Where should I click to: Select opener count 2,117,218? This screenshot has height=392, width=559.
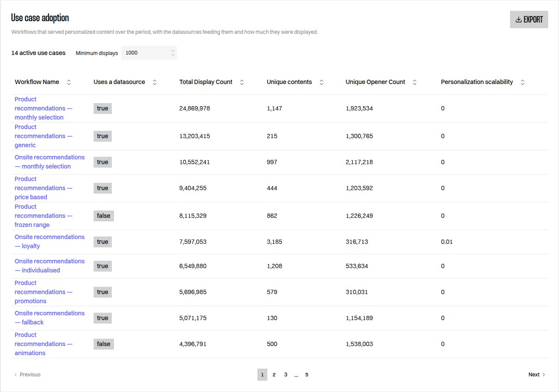[359, 162]
